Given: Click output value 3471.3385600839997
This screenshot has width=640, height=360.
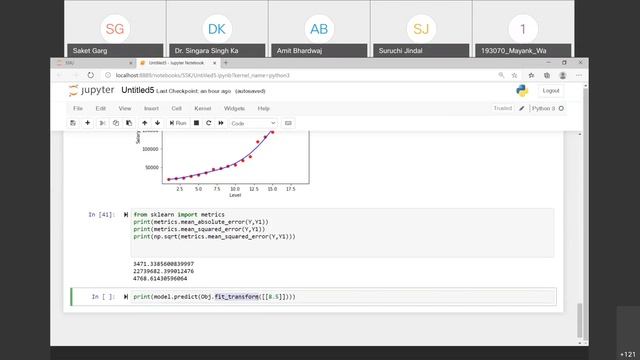Looking at the screenshot, I should tap(163, 264).
